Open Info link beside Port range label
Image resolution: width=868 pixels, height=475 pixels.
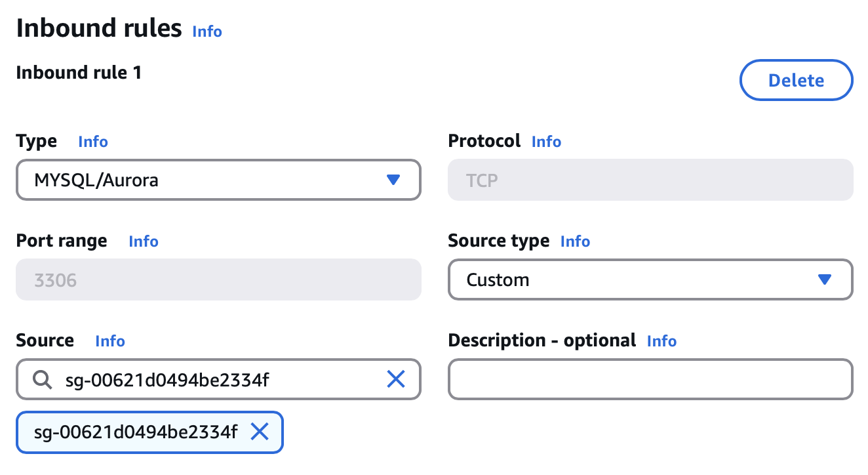coord(144,241)
